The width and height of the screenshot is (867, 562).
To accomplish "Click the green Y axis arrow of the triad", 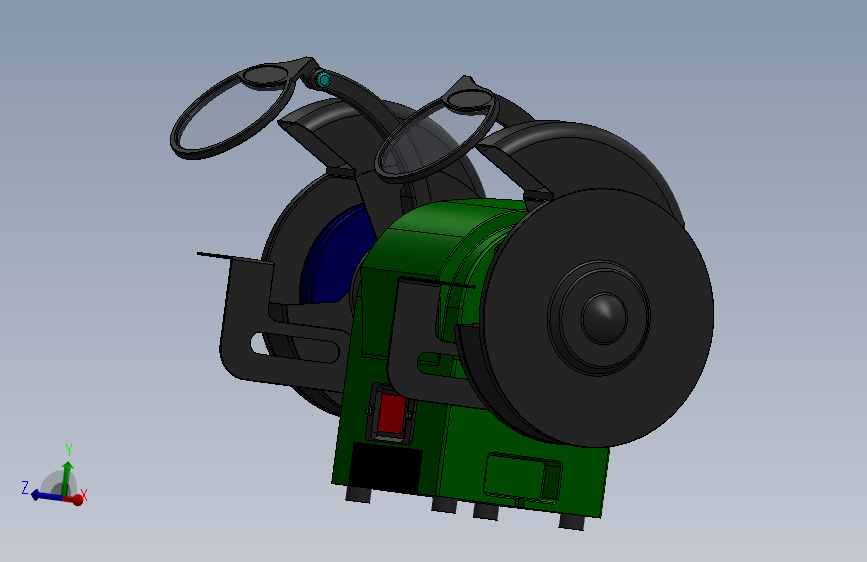I will (67, 478).
